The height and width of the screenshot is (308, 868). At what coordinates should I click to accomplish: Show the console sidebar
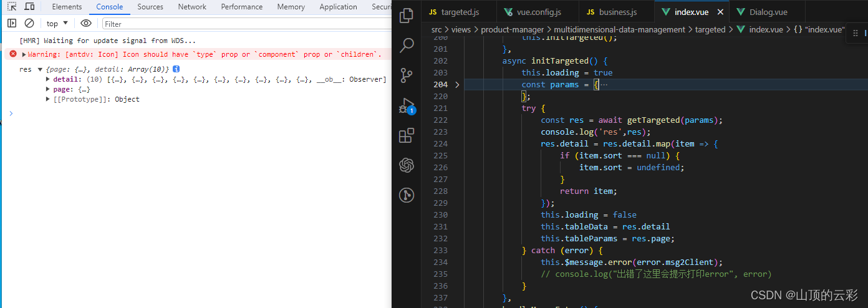[12, 23]
